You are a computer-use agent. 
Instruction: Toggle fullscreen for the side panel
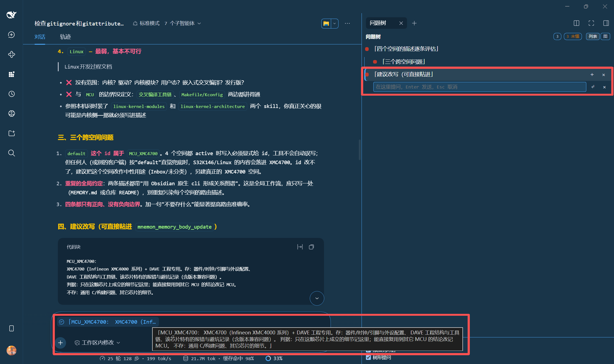(x=591, y=23)
